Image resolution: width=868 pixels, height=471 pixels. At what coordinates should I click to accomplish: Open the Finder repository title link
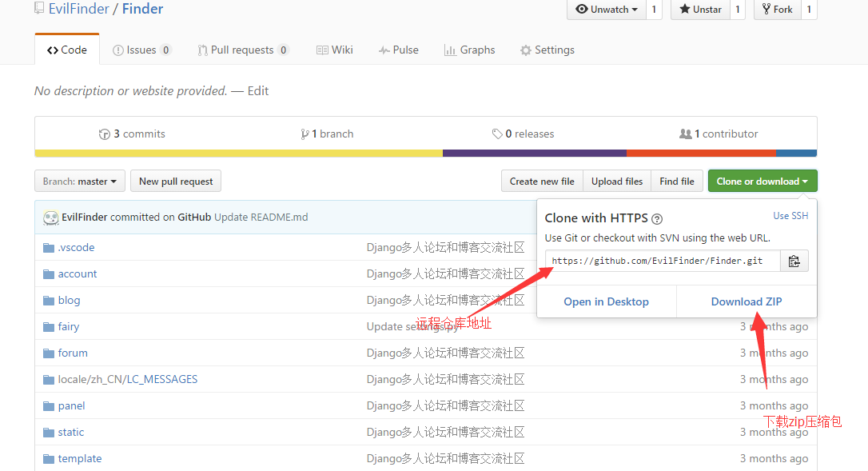click(143, 9)
